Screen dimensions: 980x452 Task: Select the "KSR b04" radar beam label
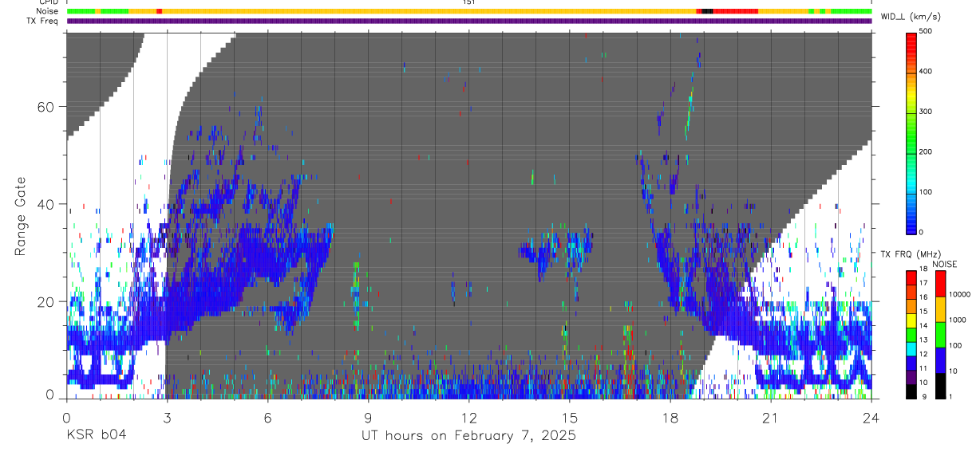[x=96, y=435]
